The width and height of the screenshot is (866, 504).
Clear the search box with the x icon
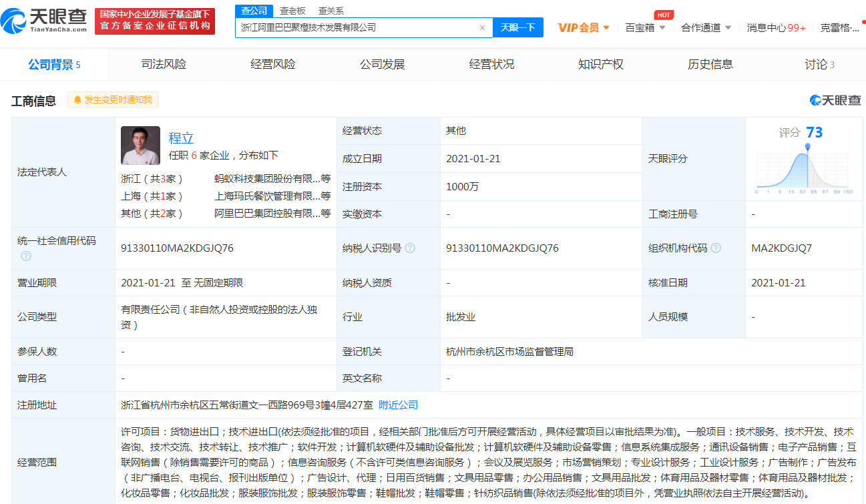pyautogui.click(x=482, y=27)
